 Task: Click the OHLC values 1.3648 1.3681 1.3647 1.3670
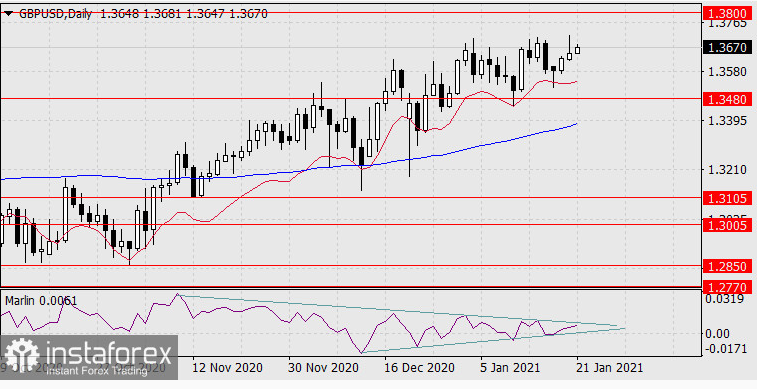pyautogui.click(x=183, y=14)
